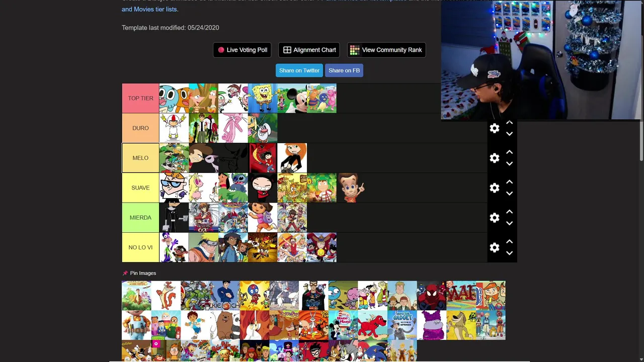Click the SUAVE tier label
Screen dimensions: 644x362
pyautogui.click(x=140, y=188)
